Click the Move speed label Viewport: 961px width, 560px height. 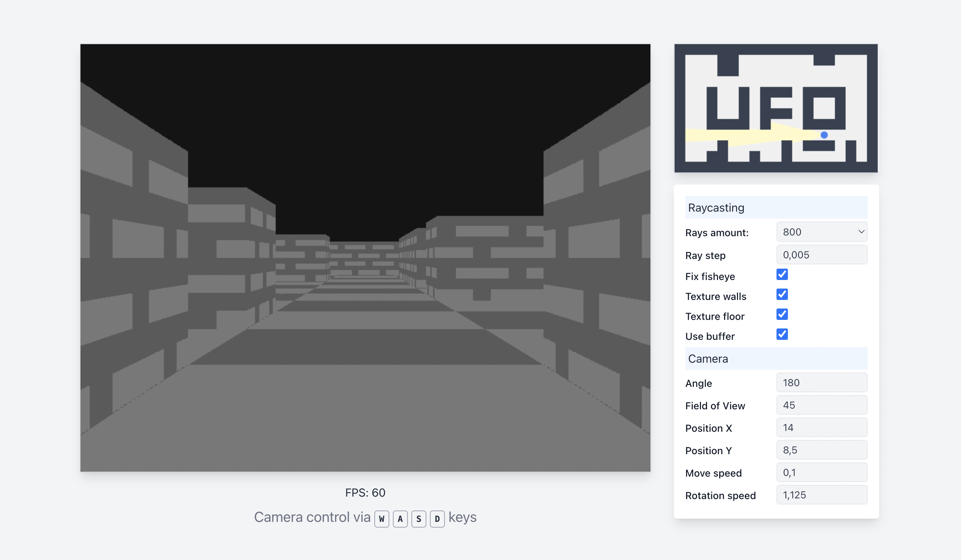pos(713,473)
